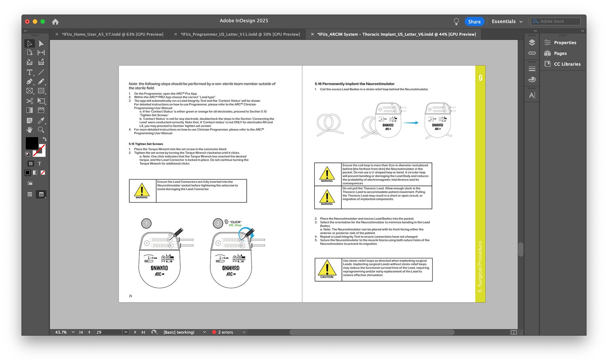This screenshot has height=364, width=608.
Task: Select the Gradient Feather tool
Action: pyautogui.click(x=41, y=110)
